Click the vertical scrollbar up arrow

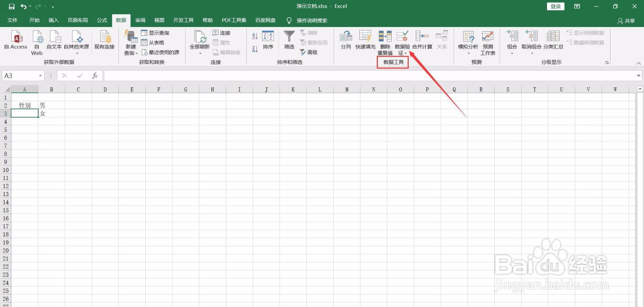pyautogui.click(x=640, y=89)
